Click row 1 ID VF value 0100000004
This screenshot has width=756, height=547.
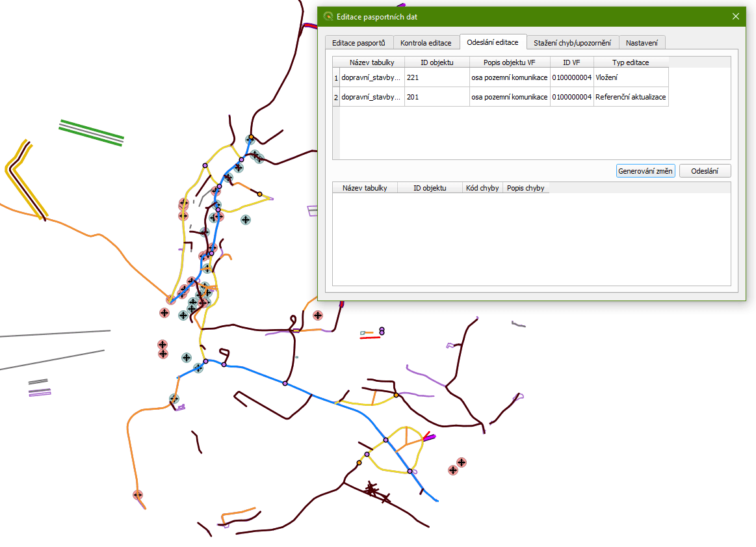click(x=572, y=77)
